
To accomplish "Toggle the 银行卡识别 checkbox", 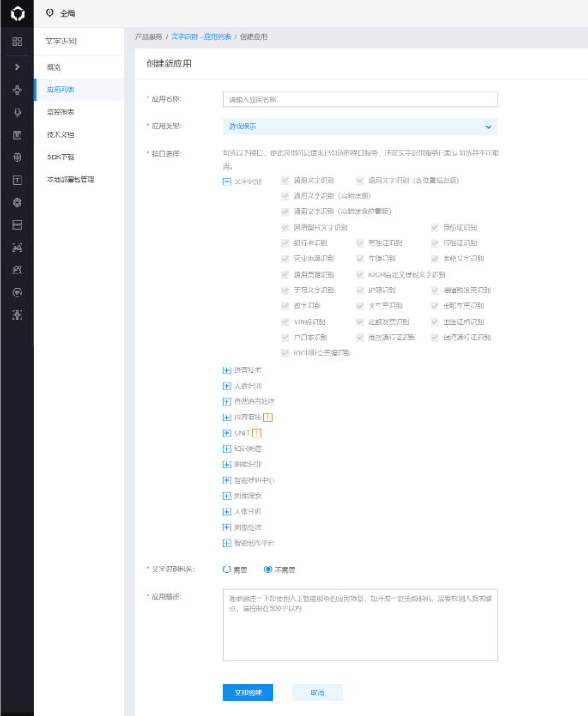I will tap(285, 243).
